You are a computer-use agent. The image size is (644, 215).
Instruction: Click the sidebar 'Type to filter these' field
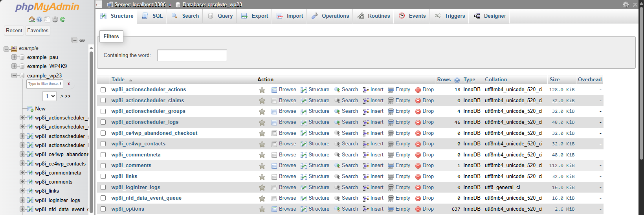pos(45,84)
